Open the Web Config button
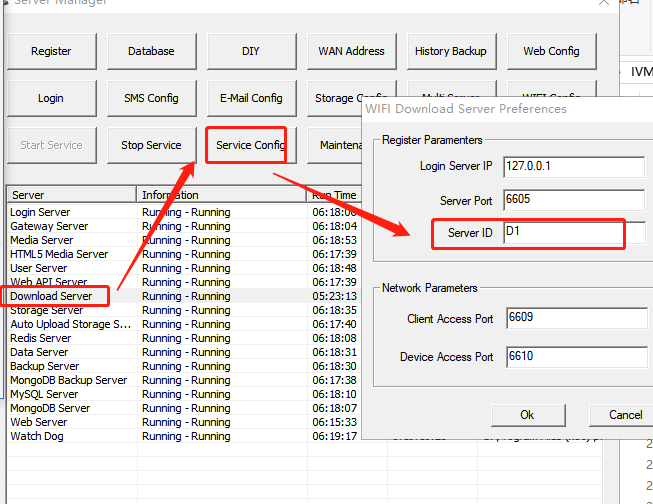The height and width of the screenshot is (504, 653). tap(551, 51)
